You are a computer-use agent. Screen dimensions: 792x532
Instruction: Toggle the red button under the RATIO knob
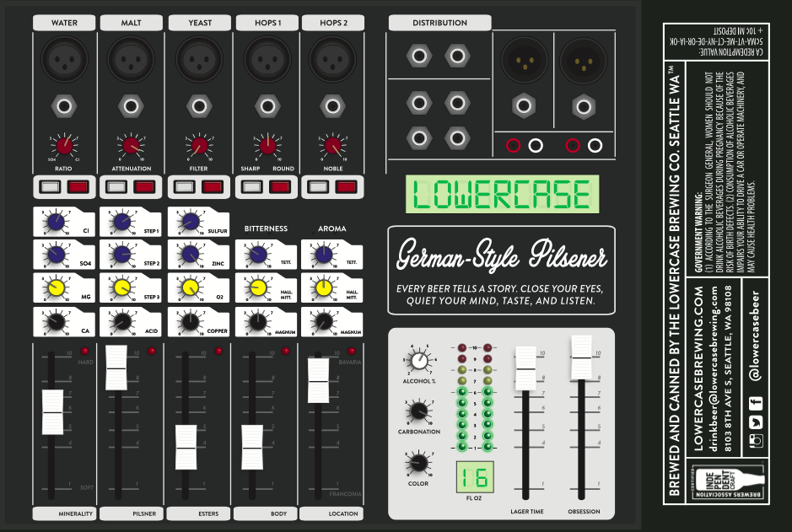(x=78, y=187)
